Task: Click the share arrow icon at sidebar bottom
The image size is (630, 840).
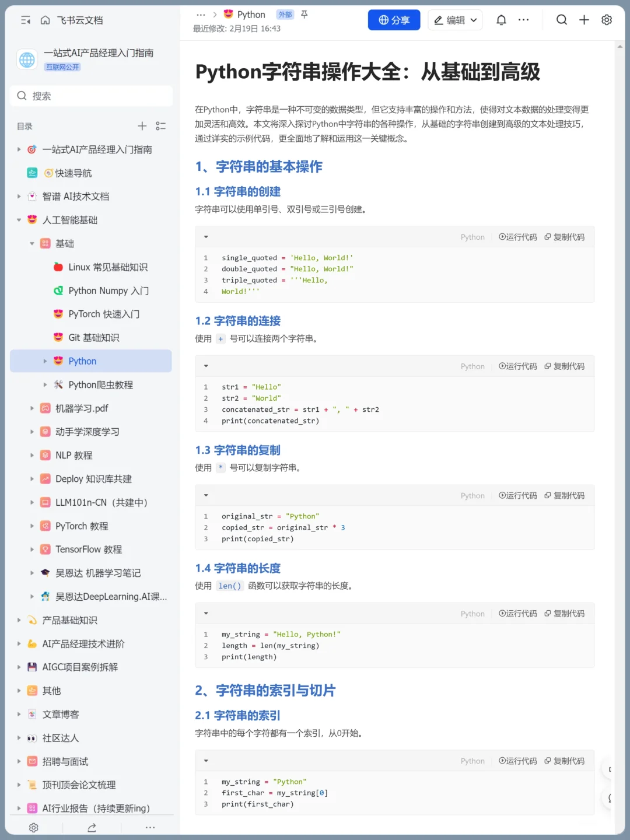Action: pos(92,827)
